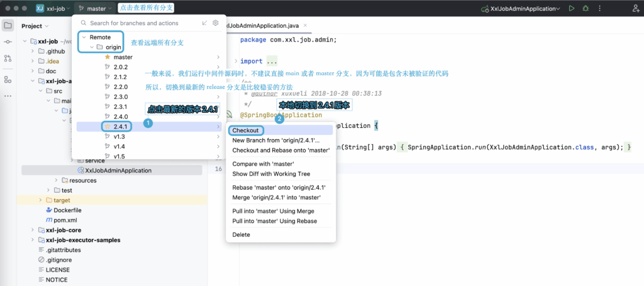Toggle favorite star on branch 2.4.1
Screen dimensions: 644x286
[107, 127]
